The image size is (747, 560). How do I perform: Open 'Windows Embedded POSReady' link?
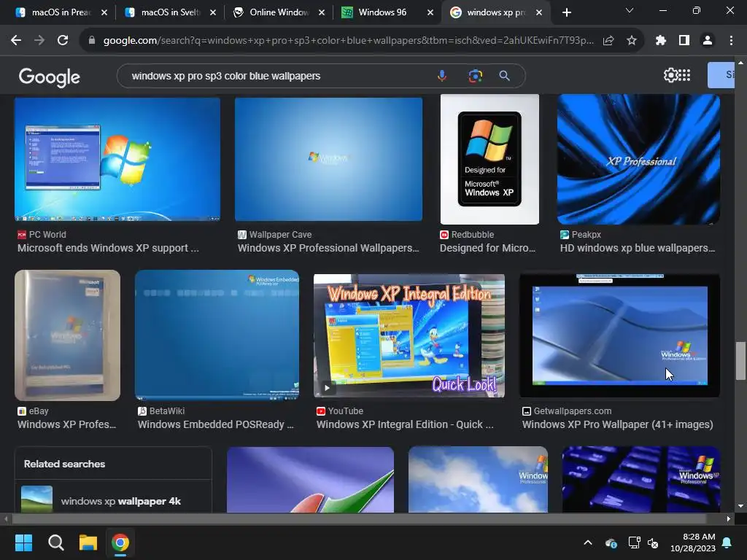point(216,424)
